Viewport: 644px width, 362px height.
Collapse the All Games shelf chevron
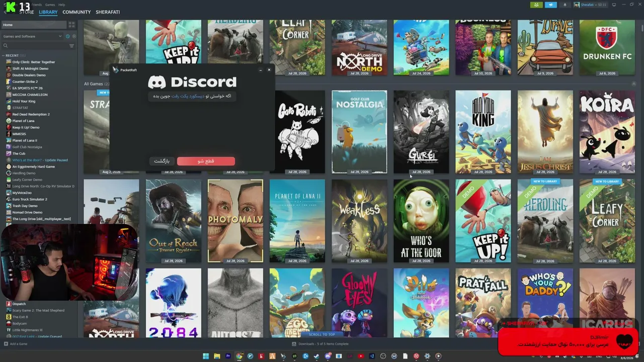(633, 83)
